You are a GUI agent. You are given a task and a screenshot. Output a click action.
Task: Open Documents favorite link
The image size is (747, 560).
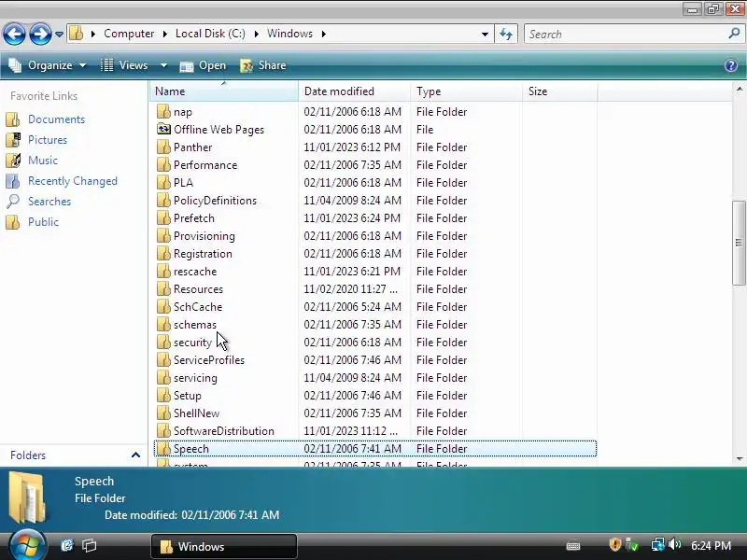pyautogui.click(x=56, y=119)
